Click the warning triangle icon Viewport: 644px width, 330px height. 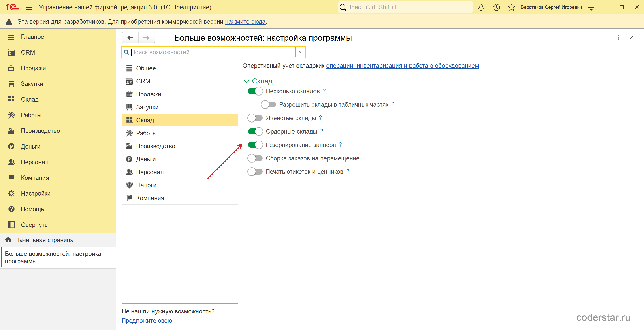pos(9,21)
